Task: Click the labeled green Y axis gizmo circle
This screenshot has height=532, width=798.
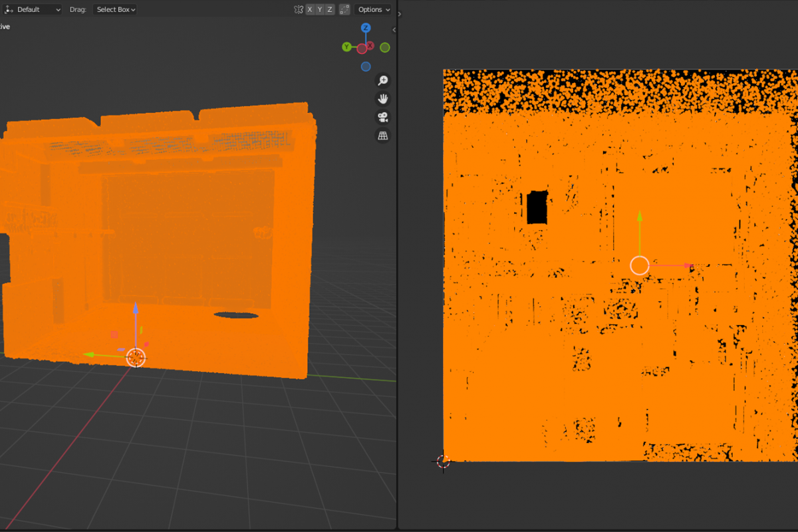Action: (346, 47)
